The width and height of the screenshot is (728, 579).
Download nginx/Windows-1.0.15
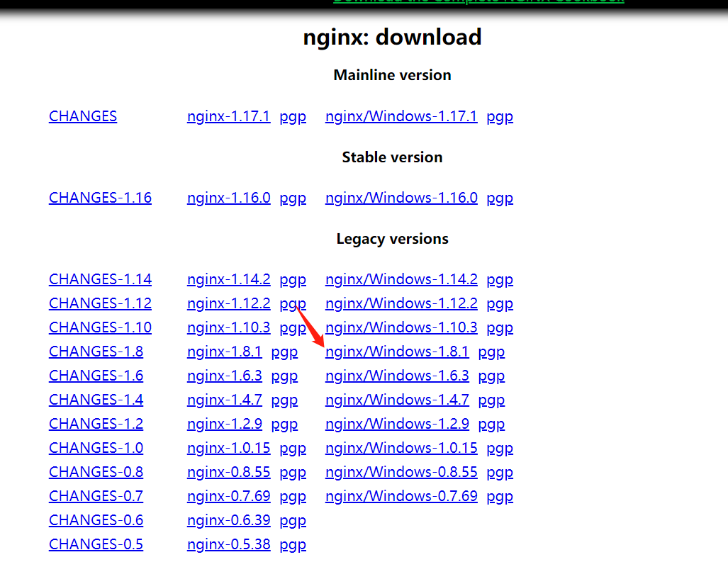pos(401,449)
